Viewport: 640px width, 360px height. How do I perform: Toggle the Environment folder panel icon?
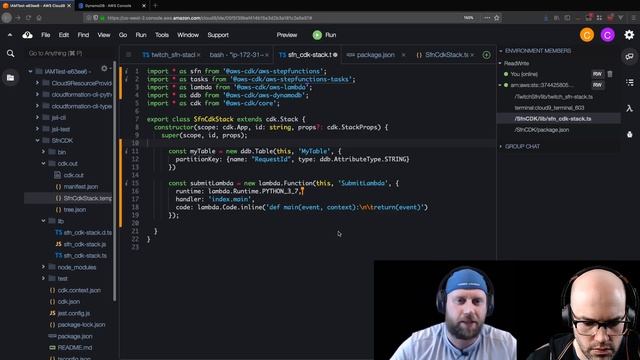tap(11, 78)
